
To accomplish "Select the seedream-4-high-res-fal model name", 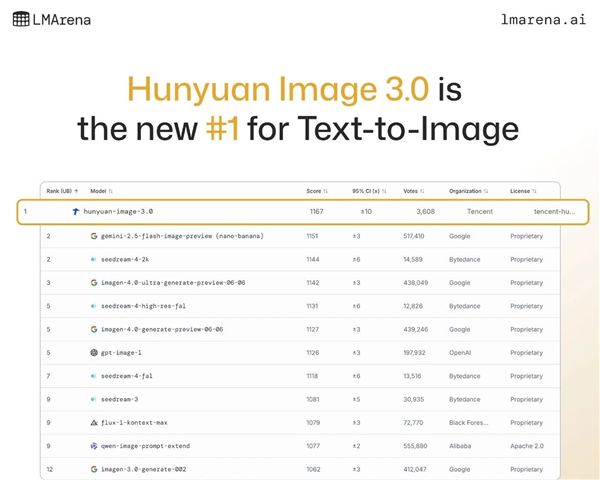I will [143, 306].
